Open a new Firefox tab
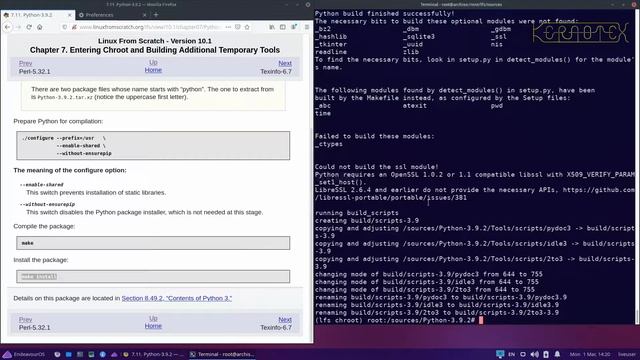 click(156, 15)
